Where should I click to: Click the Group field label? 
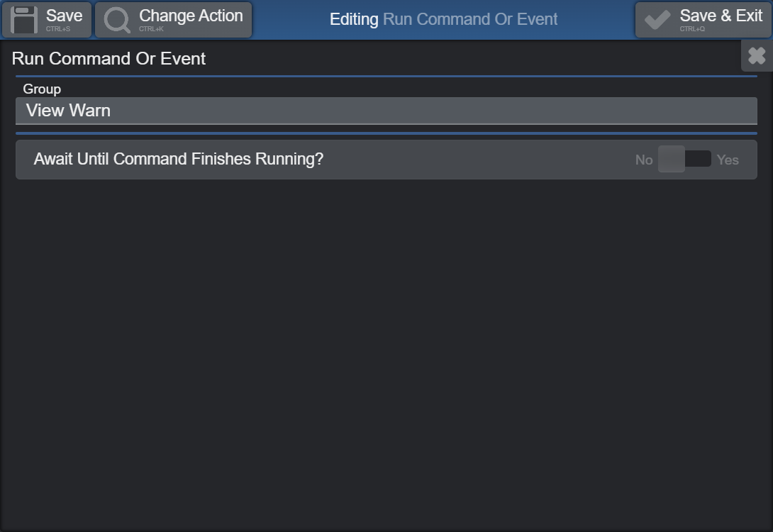coord(42,89)
